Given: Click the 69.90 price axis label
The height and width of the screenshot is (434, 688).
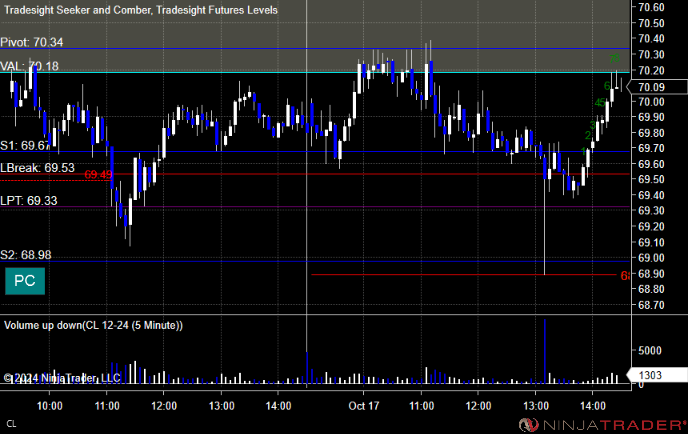Looking at the screenshot, I should (651, 117).
